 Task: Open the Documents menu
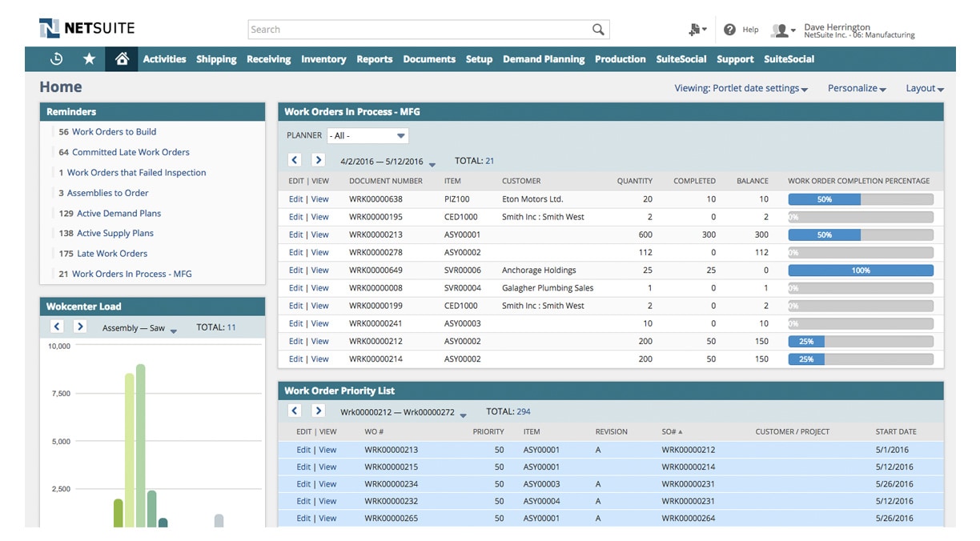(x=429, y=59)
